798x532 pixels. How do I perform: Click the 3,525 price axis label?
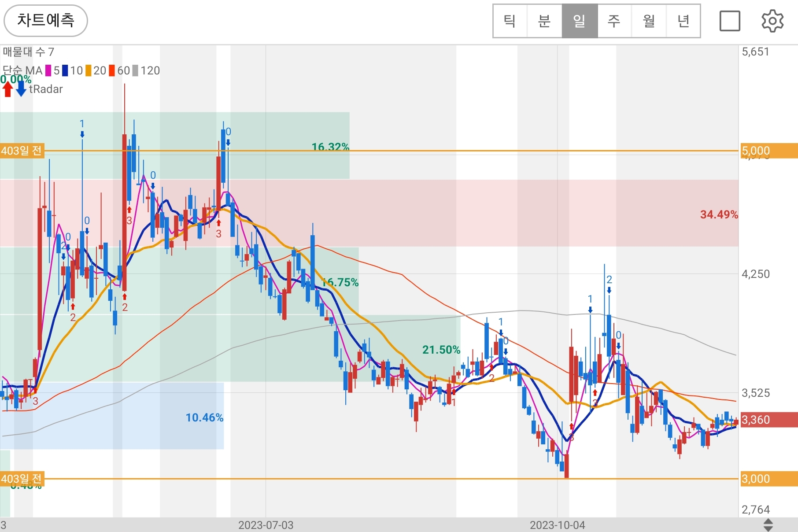click(756, 393)
